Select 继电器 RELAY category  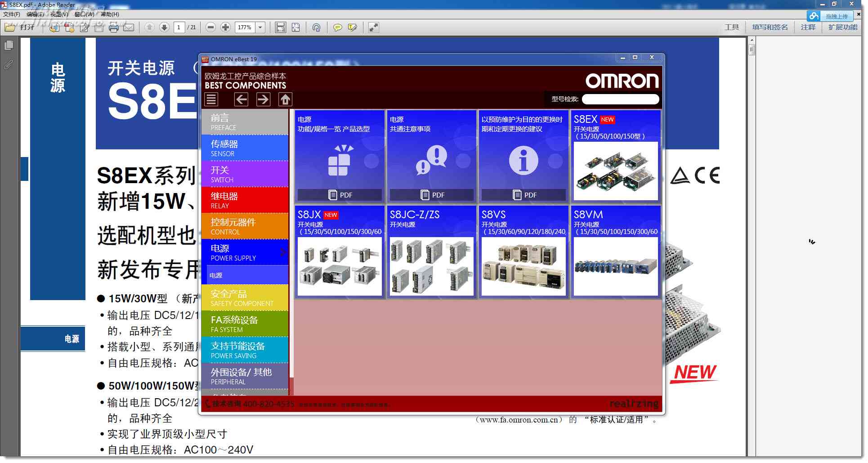[x=245, y=200]
